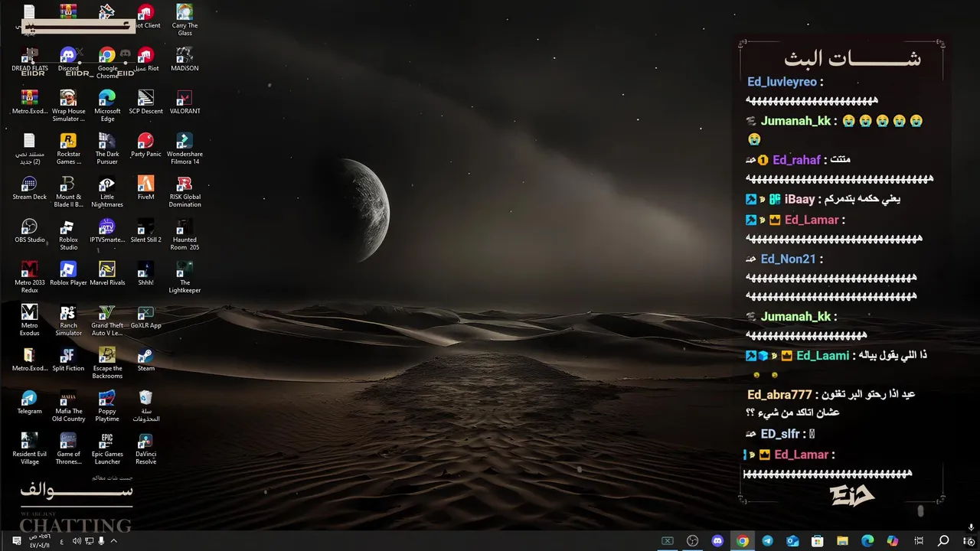Open the Shhh! game shortcut

point(145,274)
